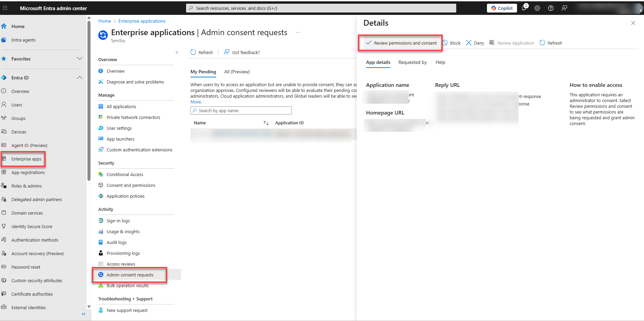Click Review permissions and consent
This screenshot has width=644, height=321.
tap(401, 43)
